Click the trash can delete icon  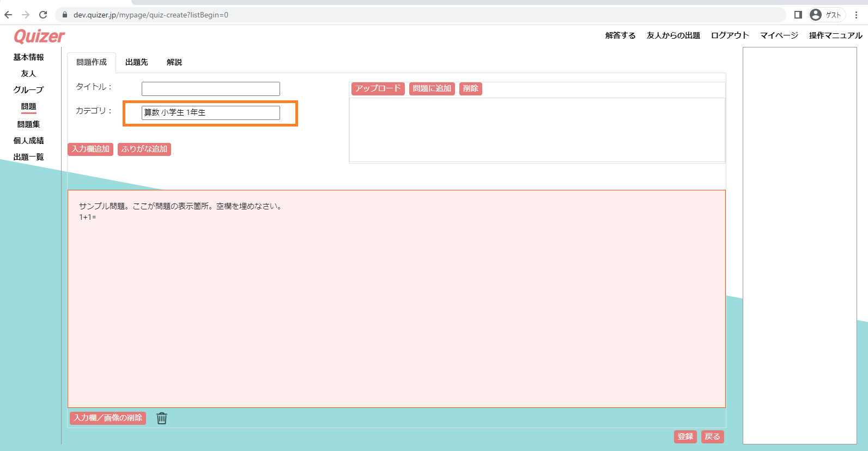[x=162, y=418]
